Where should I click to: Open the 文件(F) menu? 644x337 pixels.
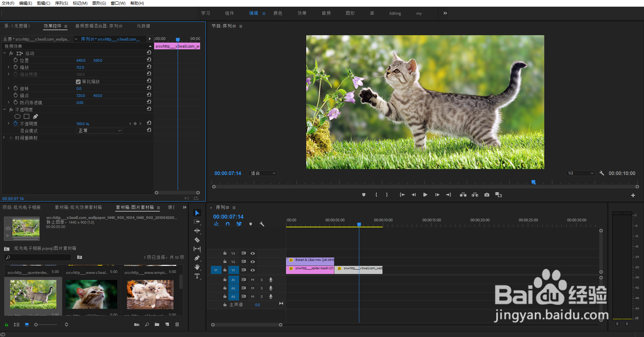(8, 3)
